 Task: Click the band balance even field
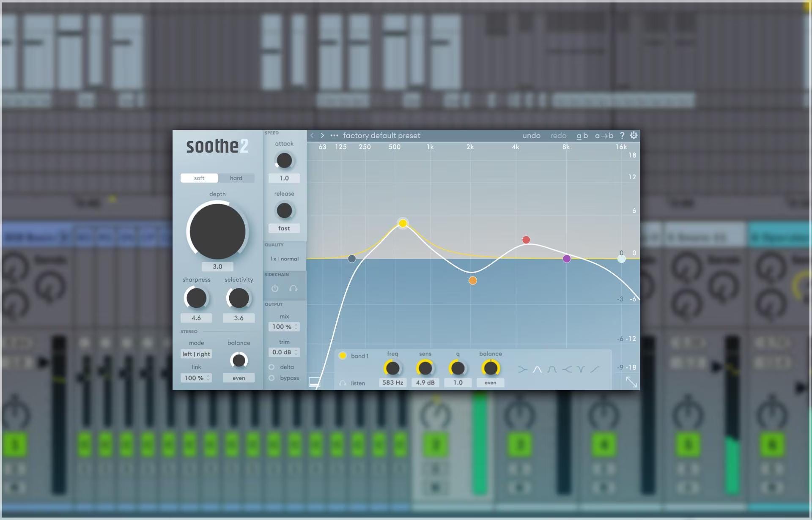coord(491,383)
